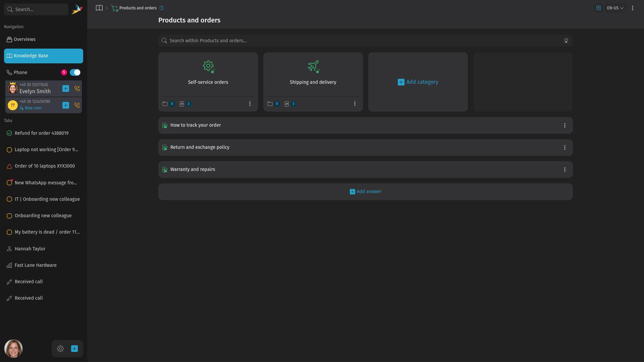Click the New user link under phone number
The image size is (644, 362).
(x=31, y=108)
